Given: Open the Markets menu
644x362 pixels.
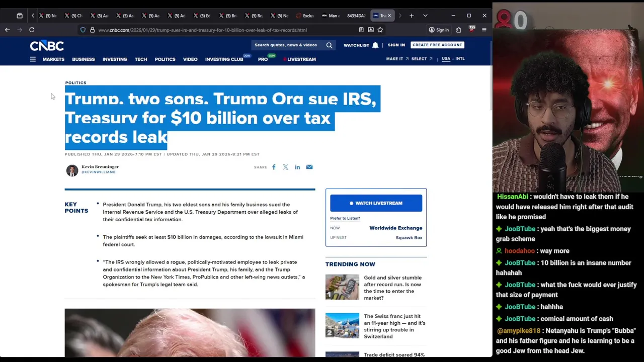Looking at the screenshot, I should click(53, 59).
